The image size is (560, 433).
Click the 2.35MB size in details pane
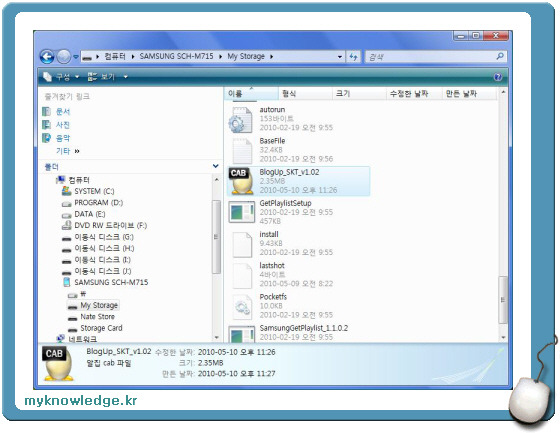[x=210, y=363]
